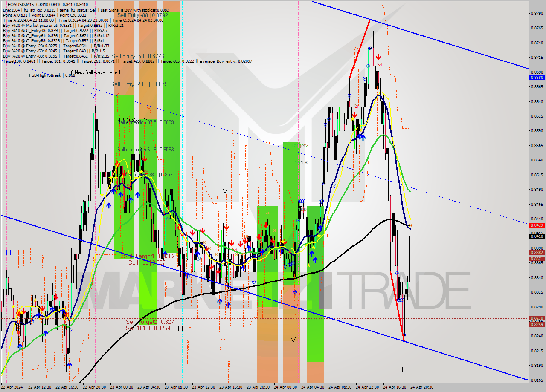The height and width of the screenshot is (392, 546).
Task: Click the 0.8465 price axis value
Action: point(537,204)
